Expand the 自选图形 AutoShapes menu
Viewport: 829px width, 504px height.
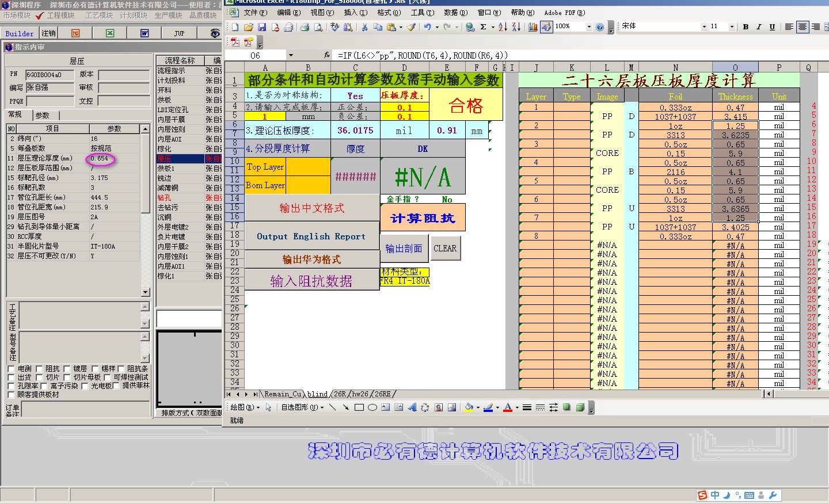(x=302, y=407)
